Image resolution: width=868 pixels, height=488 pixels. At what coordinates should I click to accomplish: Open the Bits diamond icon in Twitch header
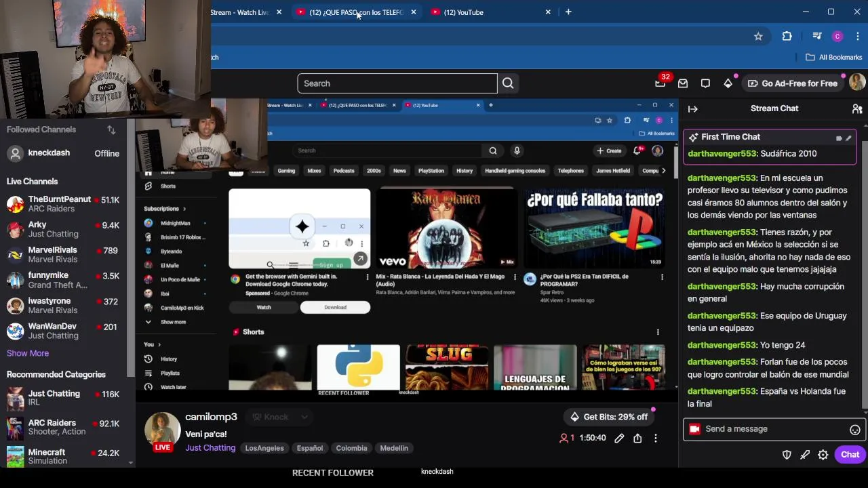728,83
